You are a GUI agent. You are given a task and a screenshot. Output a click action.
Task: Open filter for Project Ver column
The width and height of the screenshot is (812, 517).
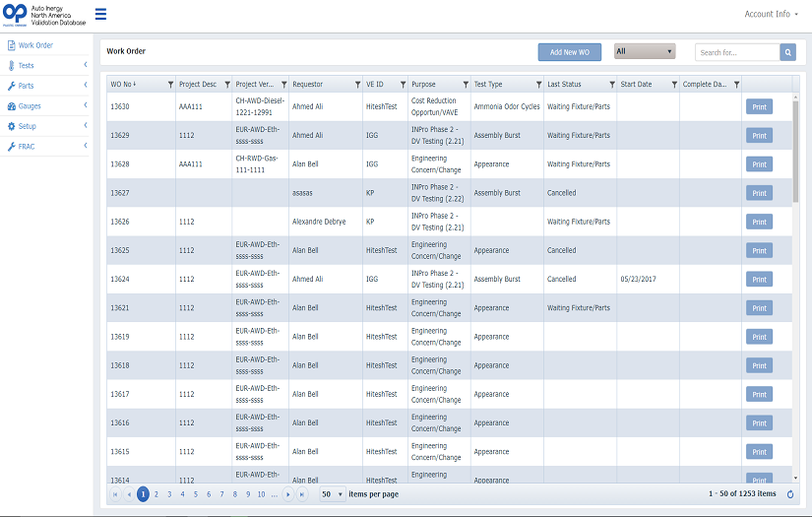click(283, 85)
